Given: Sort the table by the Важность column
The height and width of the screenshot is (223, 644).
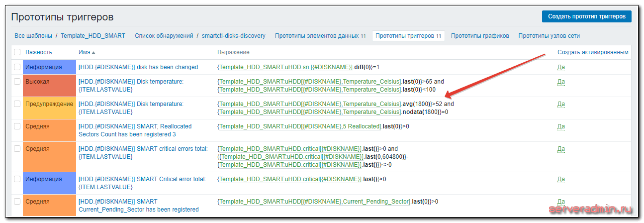Looking at the screenshot, I should coord(39,52).
